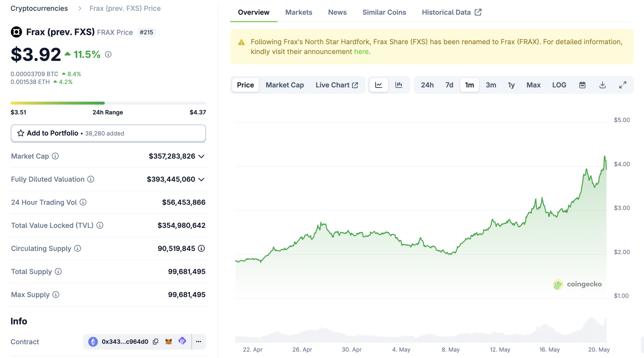Expand chart to fullscreen
Viewport: 644px width, 358px height.
(x=623, y=85)
